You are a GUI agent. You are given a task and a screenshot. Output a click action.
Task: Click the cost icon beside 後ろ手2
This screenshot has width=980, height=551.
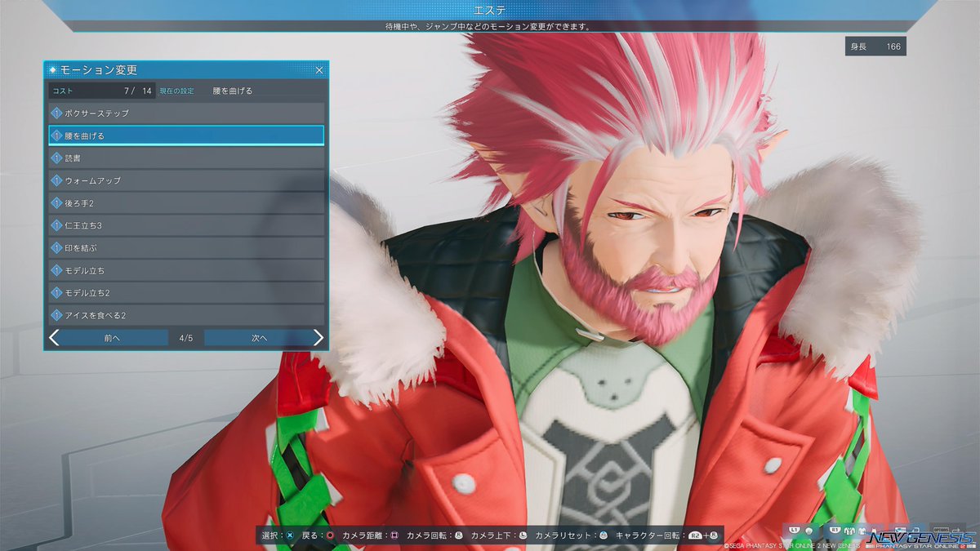click(x=57, y=202)
